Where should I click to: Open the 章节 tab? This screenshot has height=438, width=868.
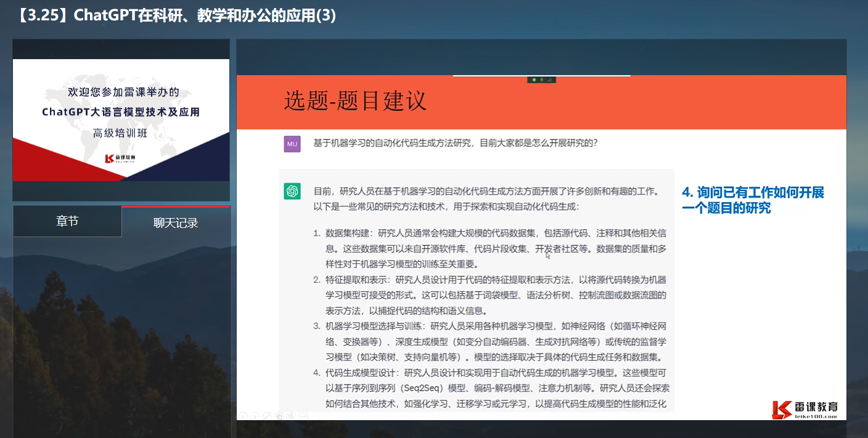(67, 221)
